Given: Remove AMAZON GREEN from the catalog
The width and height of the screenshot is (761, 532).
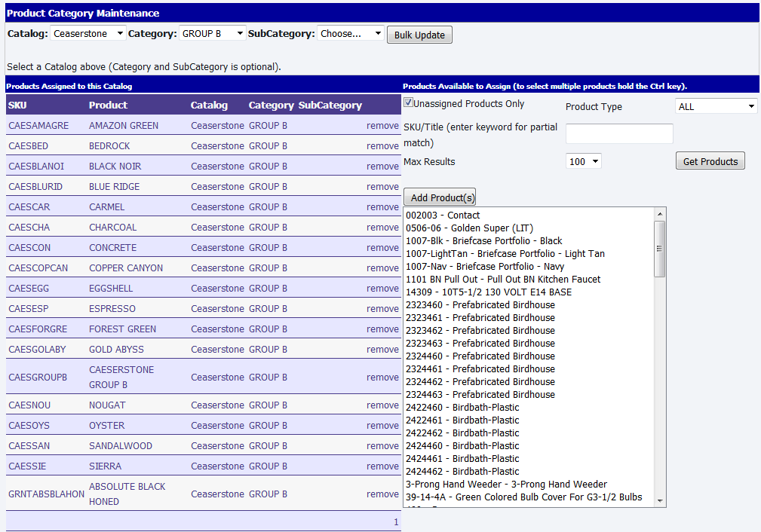Looking at the screenshot, I should click(382, 126).
